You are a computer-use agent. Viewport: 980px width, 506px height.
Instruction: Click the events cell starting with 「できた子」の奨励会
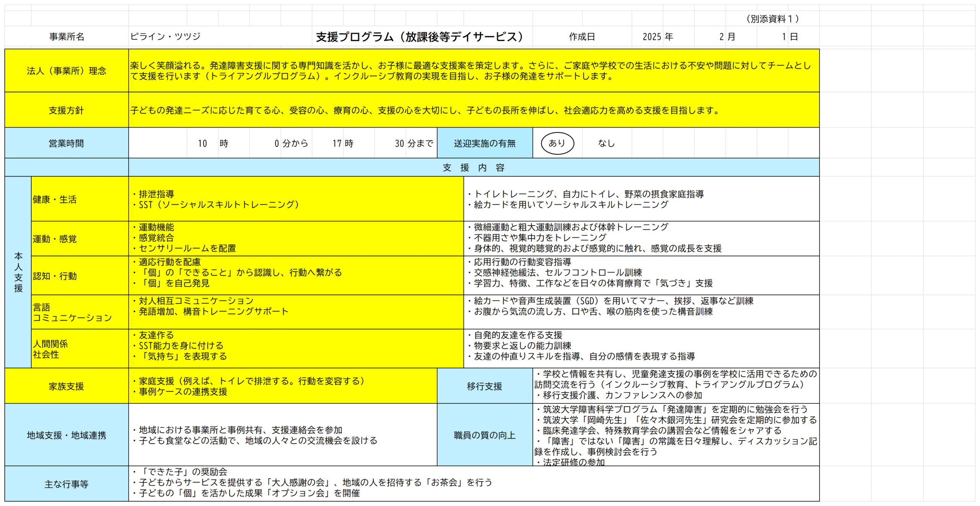click(x=474, y=484)
